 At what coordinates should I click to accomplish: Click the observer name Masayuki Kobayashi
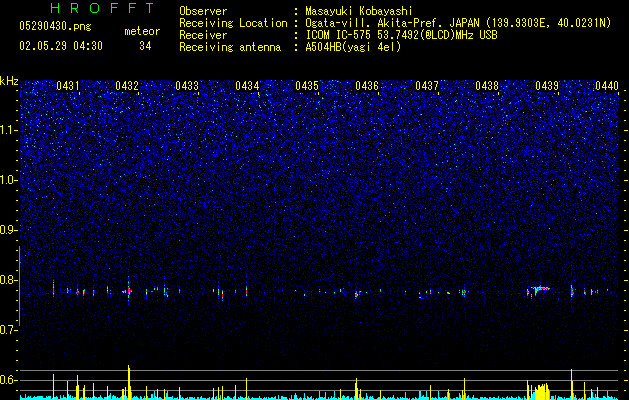coord(359,11)
